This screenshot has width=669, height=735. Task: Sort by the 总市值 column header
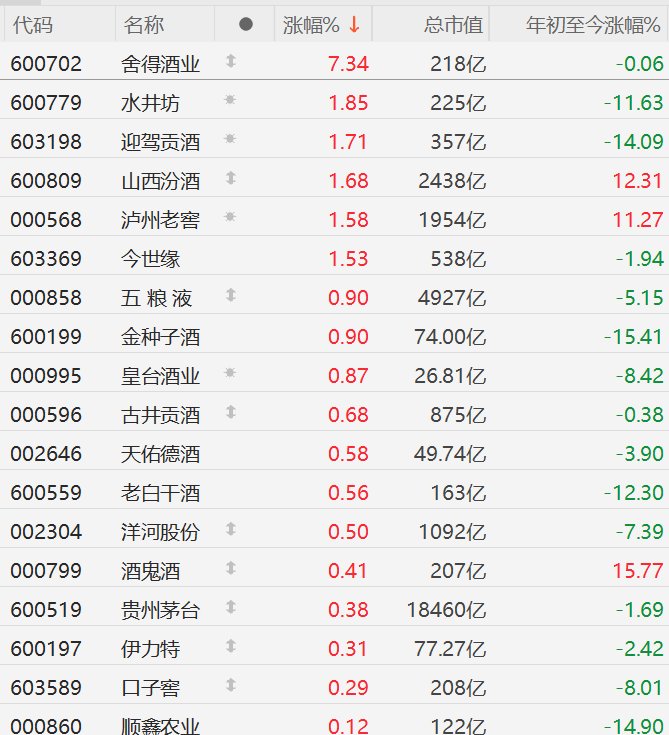click(453, 25)
